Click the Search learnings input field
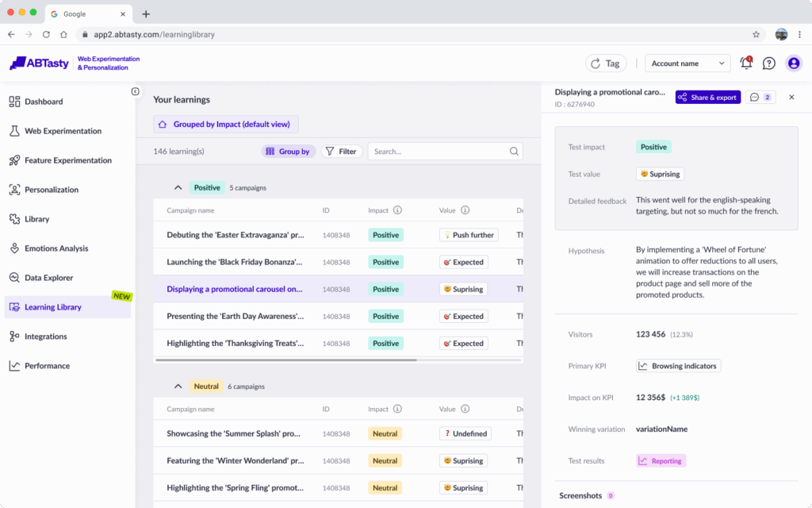The height and width of the screenshot is (508, 812). tap(438, 151)
